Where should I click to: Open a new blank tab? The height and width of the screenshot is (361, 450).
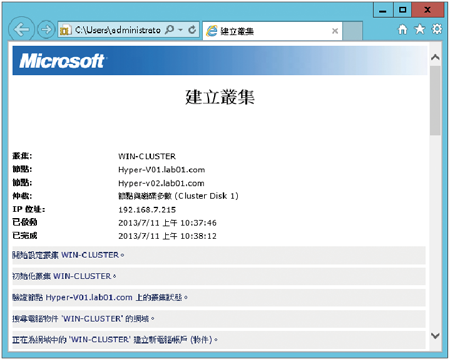(352, 31)
